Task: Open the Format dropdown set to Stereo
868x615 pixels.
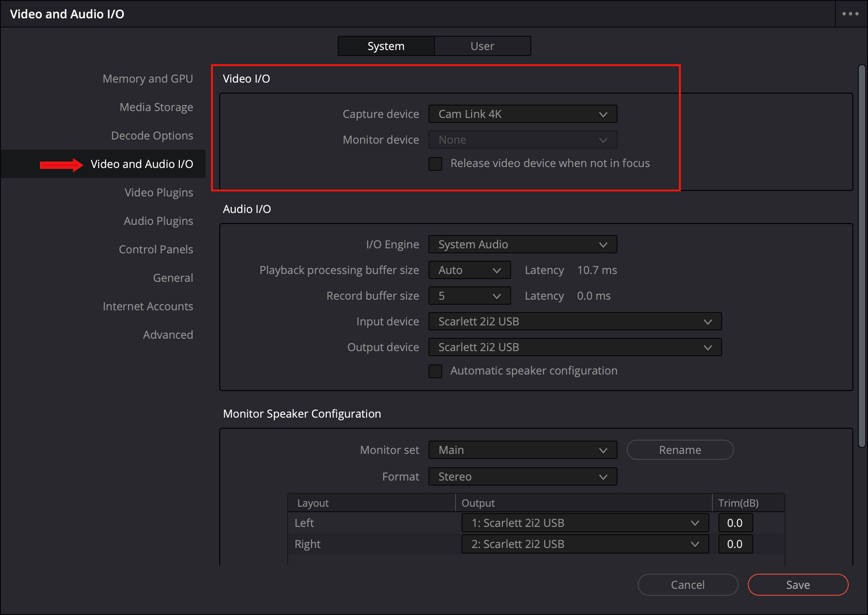Action: coord(523,477)
